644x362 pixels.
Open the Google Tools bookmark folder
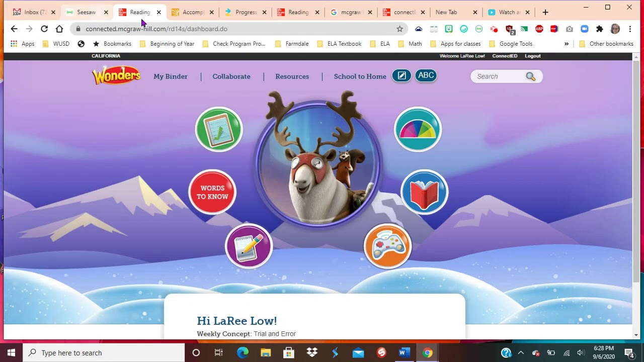pyautogui.click(x=511, y=44)
